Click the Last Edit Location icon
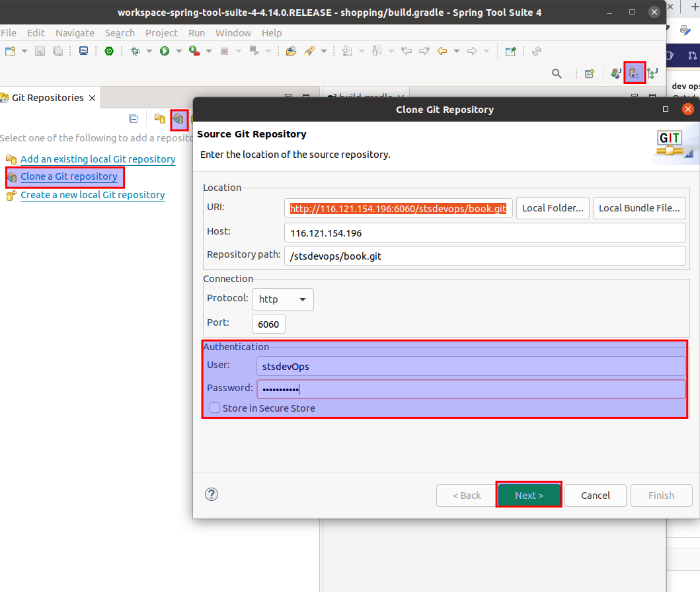 coord(407,52)
